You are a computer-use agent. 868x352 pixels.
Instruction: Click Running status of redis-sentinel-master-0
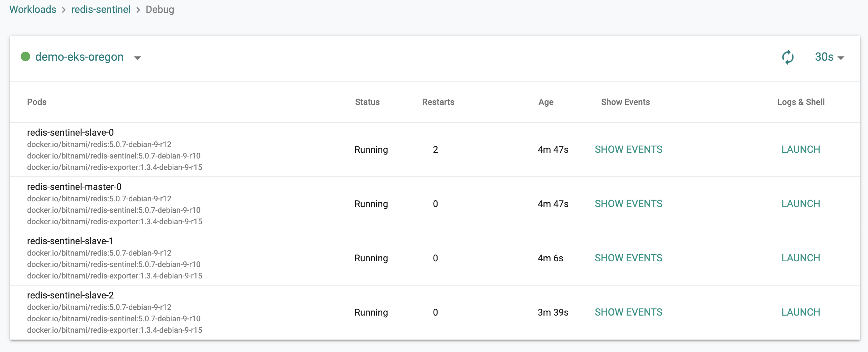371,204
